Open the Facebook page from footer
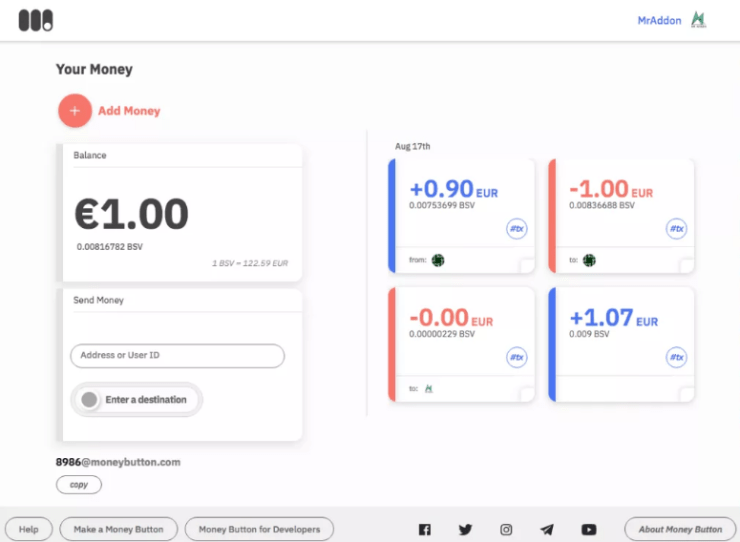Viewport: 740px width, 542px height. coord(424,530)
